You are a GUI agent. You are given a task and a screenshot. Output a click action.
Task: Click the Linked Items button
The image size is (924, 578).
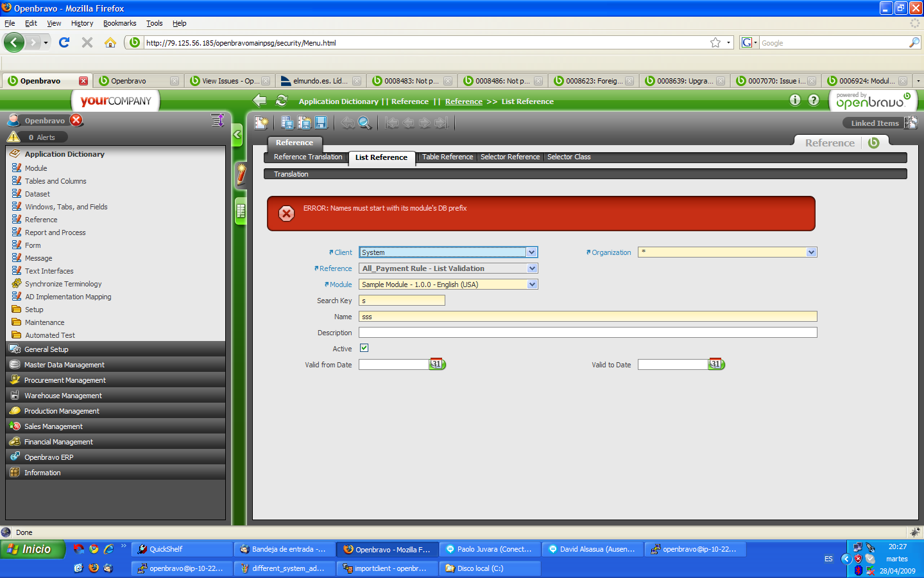(x=875, y=123)
